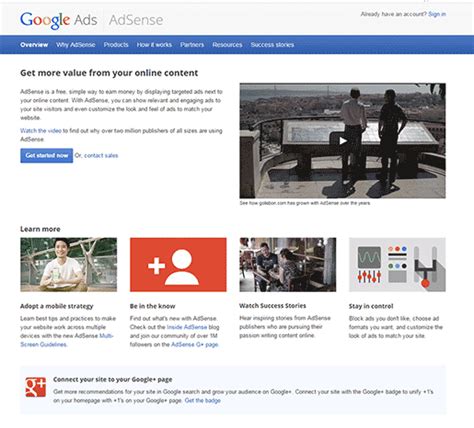The width and height of the screenshot is (474, 428).
Task: Click the Stay in control heading
Action: click(x=371, y=306)
